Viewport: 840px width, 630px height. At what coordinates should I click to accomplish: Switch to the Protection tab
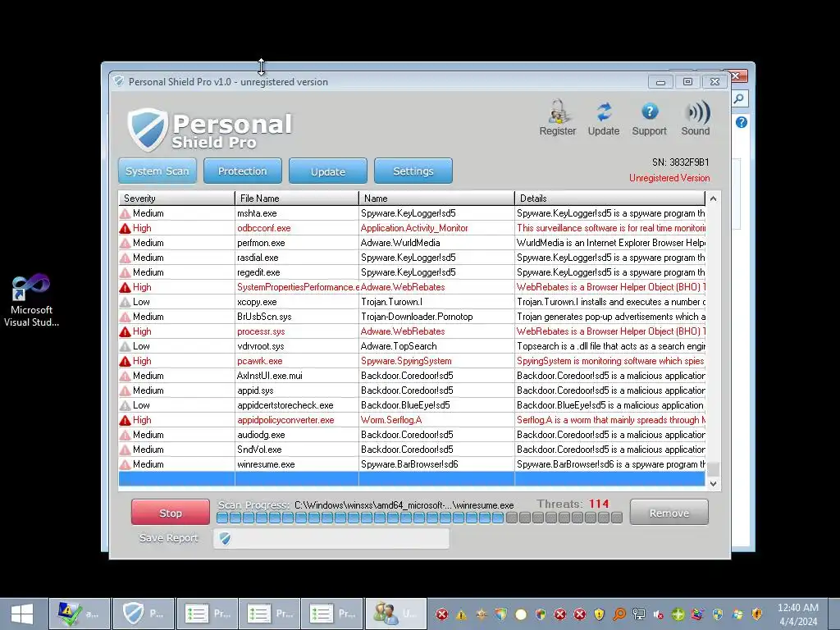click(243, 171)
